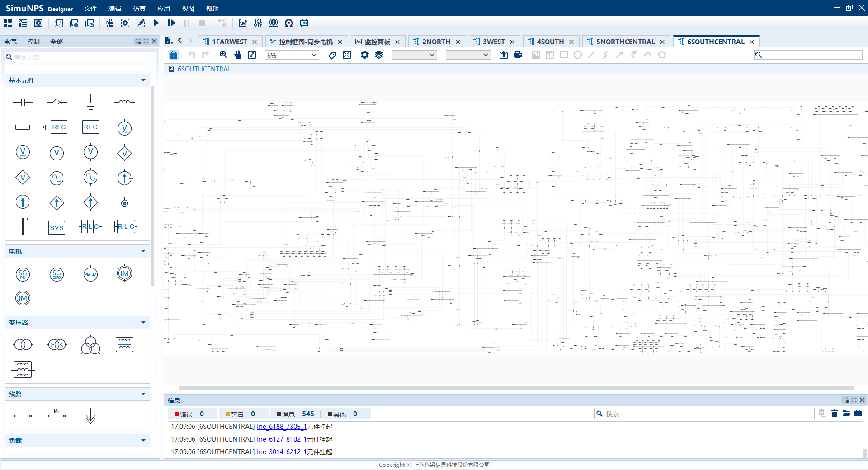
Task: Open the 6% zoom level dropdown
Action: pyautogui.click(x=292, y=55)
